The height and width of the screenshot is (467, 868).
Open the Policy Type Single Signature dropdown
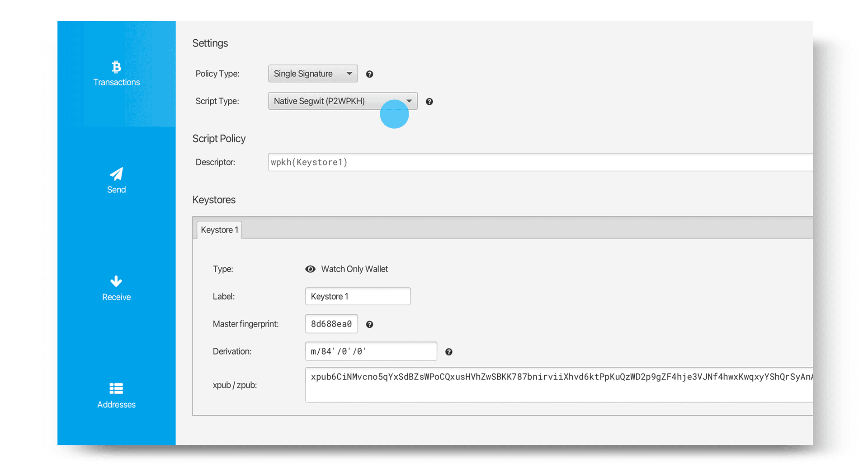tap(313, 74)
